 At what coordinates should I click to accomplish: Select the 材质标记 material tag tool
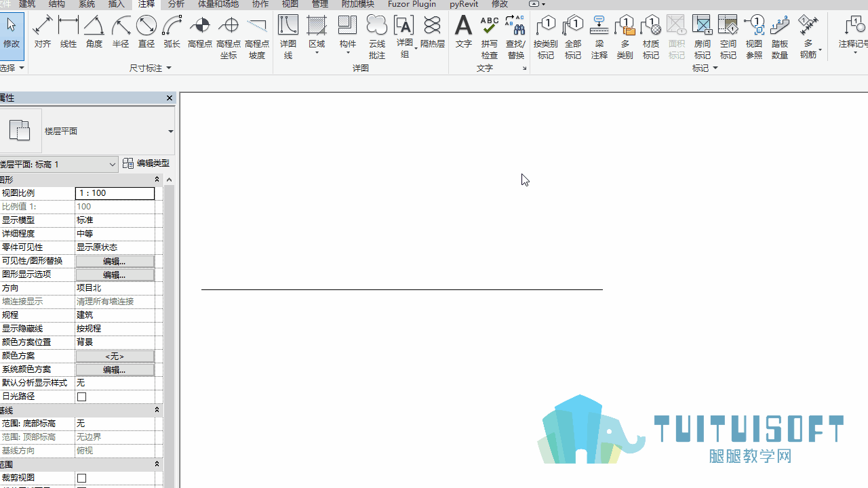pos(651,37)
